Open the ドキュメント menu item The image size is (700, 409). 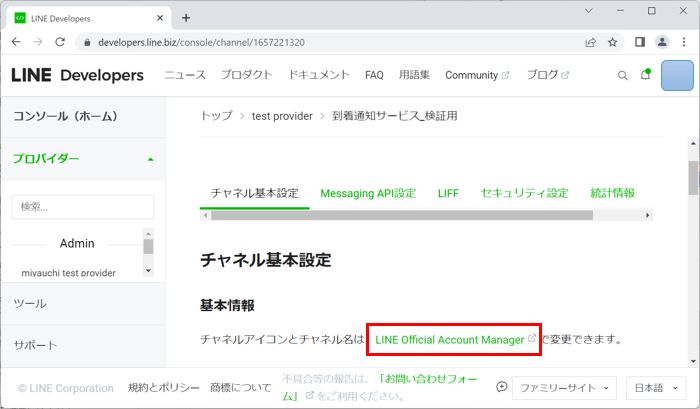coord(319,75)
